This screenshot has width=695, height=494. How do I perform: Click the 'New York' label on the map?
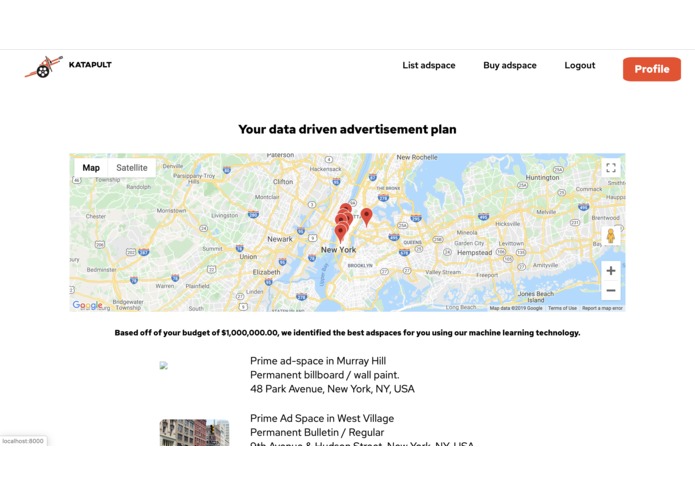pyautogui.click(x=338, y=250)
